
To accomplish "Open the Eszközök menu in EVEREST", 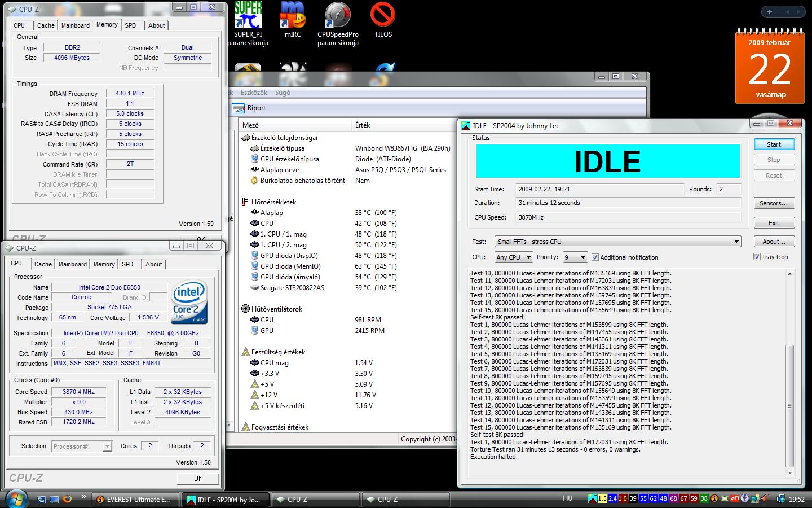I will (x=254, y=93).
